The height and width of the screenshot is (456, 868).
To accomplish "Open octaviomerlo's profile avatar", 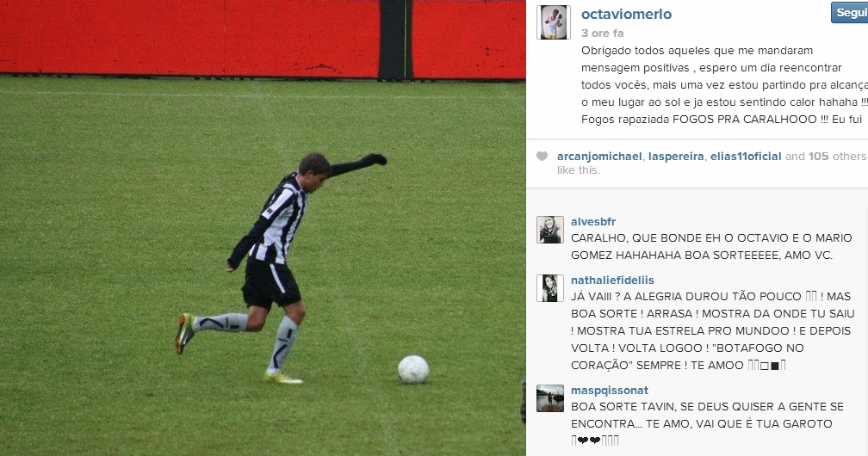I will click(x=553, y=22).
